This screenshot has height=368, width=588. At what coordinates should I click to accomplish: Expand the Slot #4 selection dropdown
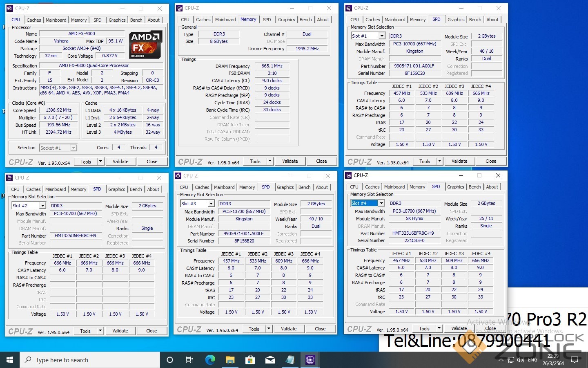point(381,203)
